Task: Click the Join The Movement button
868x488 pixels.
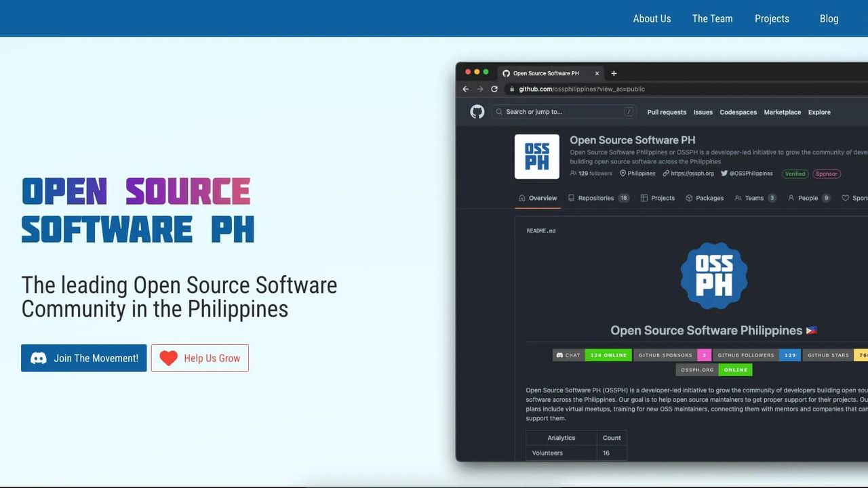Action: 83,358
